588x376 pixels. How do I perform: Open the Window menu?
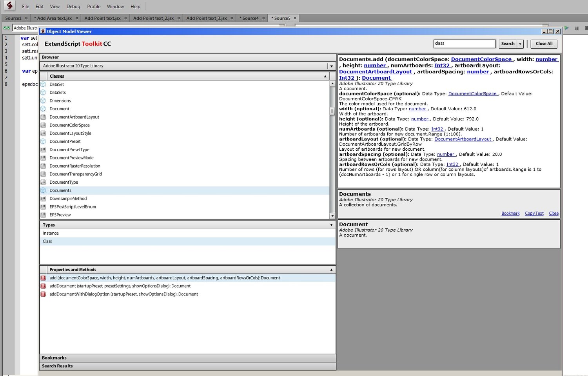click(115, 7)
